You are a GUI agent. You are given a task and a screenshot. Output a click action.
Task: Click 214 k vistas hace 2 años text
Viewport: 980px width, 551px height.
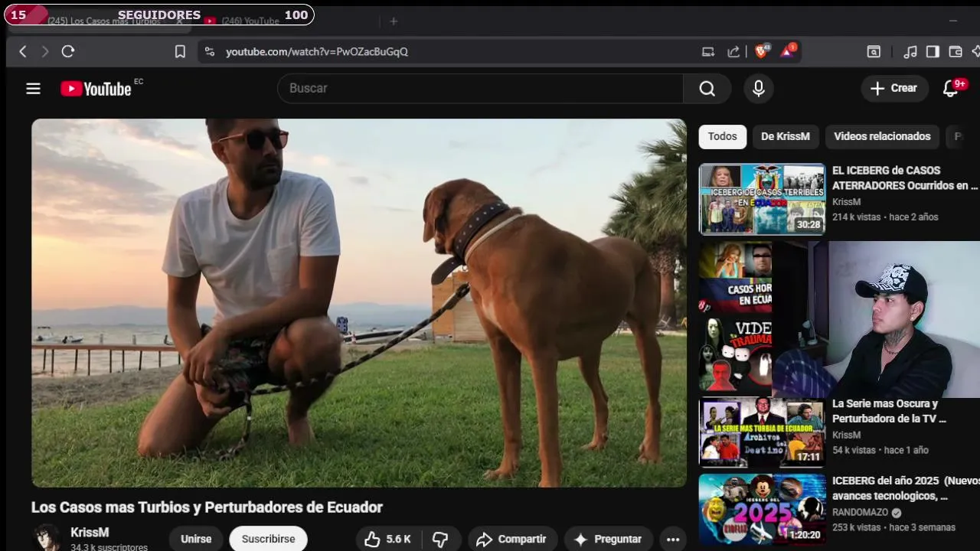[885, 217]
